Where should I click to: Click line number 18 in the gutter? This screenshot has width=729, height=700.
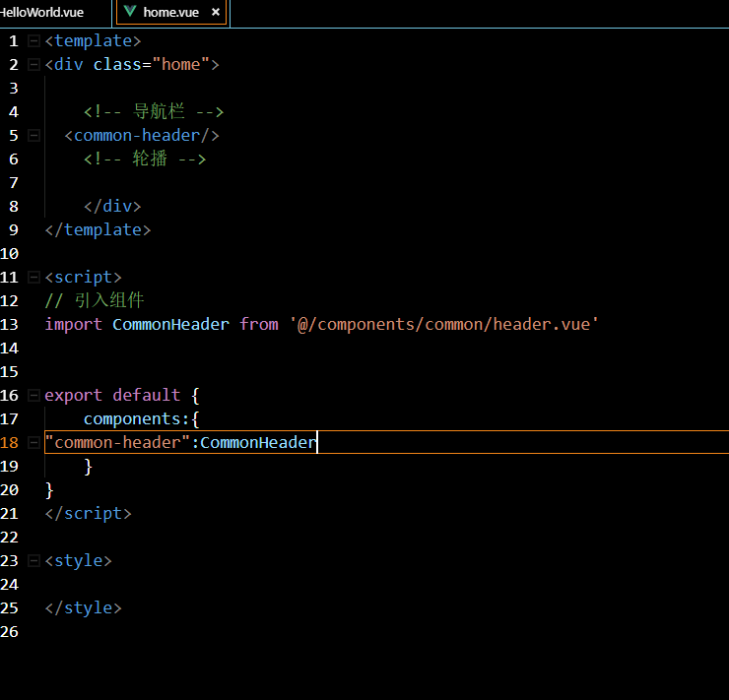9,443
